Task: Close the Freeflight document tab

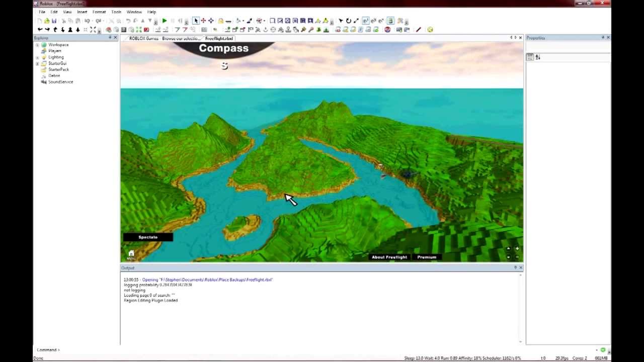Action: (521, 38)
